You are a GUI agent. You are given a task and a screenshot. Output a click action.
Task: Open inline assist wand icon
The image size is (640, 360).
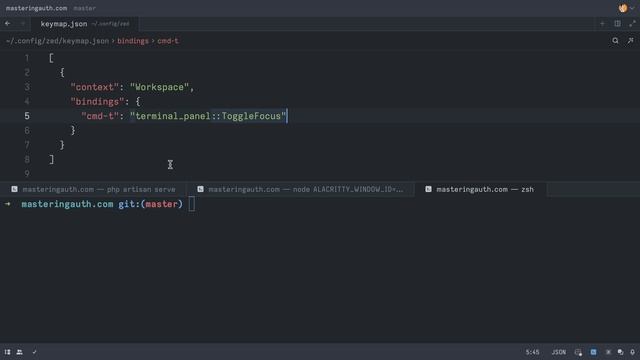coord(630,41)
